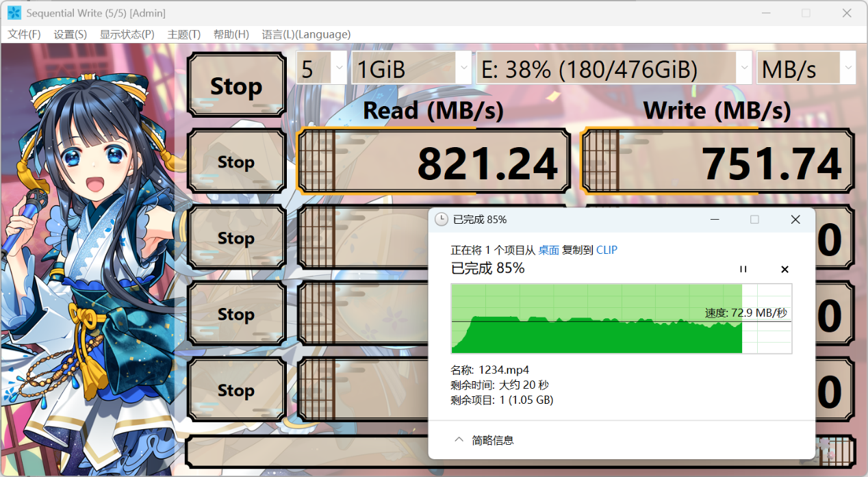Open the test count dropdown showing 5

pos(321,68)
